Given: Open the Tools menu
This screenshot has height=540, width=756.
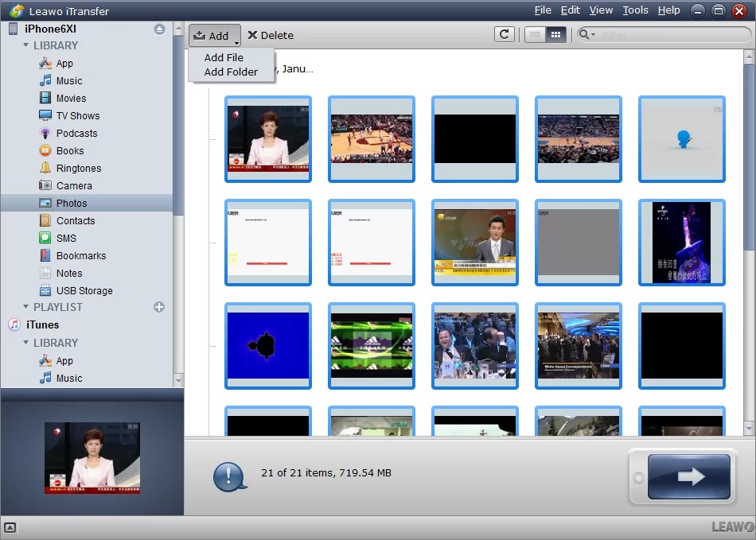Looking at the screenshot, I should coord(634,10).
